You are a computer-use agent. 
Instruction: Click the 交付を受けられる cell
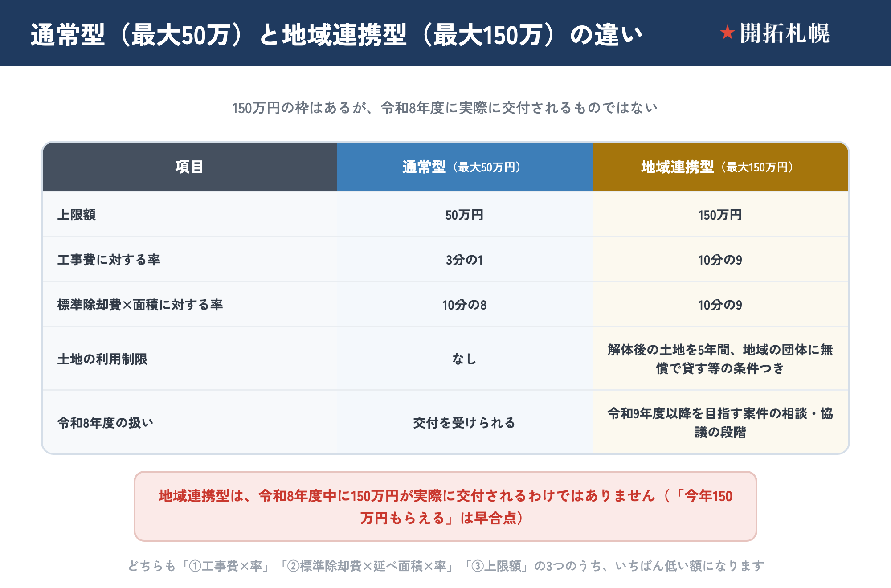click(464, 423)
